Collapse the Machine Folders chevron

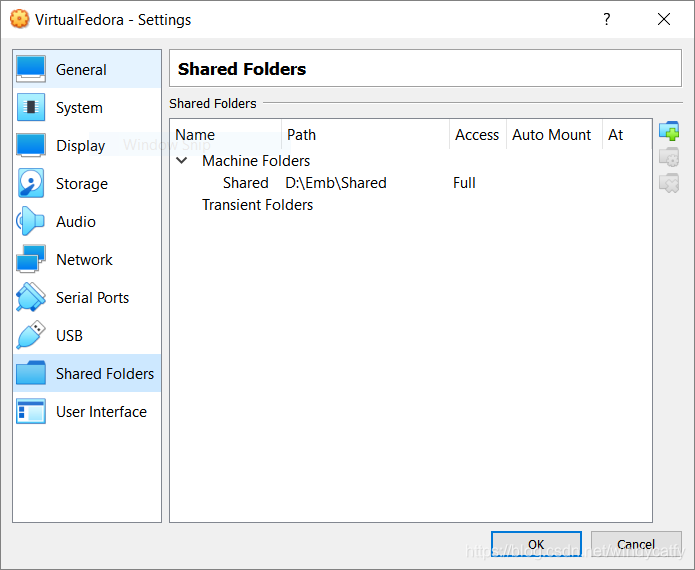pyautogui.click(x=182, y=160)
